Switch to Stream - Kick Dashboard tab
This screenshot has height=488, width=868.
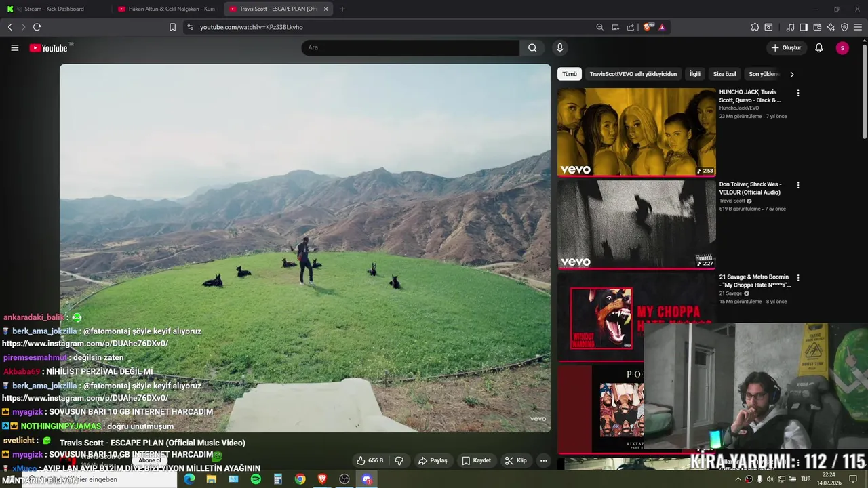[54, 9]
